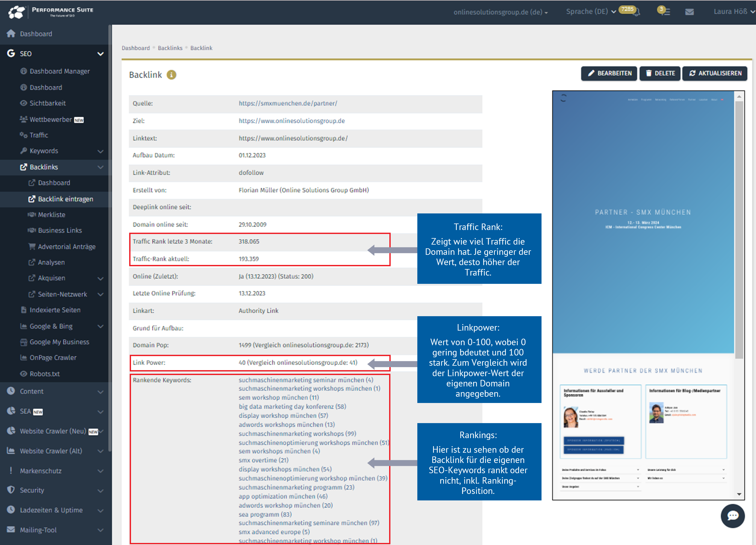The height and width of the screenshot is (545, 756).
Task: Click the Merkliste handshake icon
Action: coord(32,214)
